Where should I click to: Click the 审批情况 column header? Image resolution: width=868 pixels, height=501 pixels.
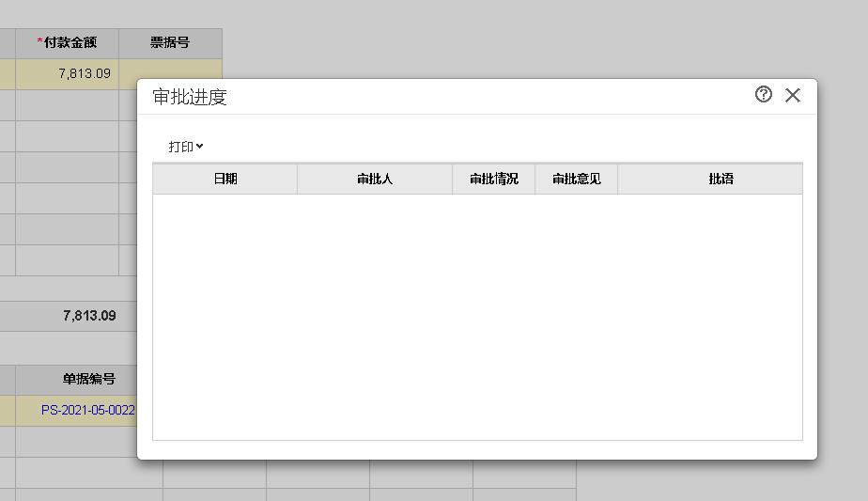click(x=494, y=179)
